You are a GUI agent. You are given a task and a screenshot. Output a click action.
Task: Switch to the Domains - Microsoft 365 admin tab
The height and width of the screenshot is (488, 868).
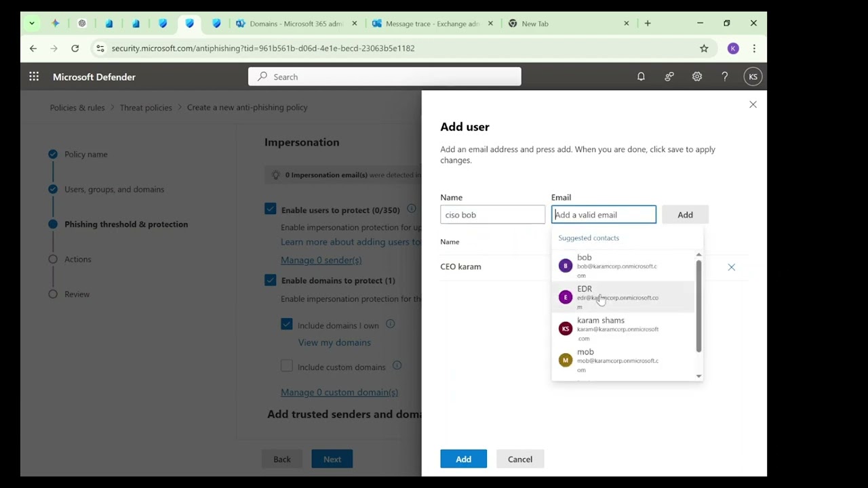[x=296, y=24]
